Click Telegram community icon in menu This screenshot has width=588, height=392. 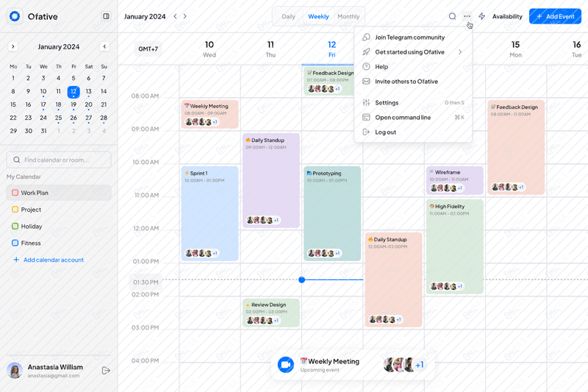366,37
